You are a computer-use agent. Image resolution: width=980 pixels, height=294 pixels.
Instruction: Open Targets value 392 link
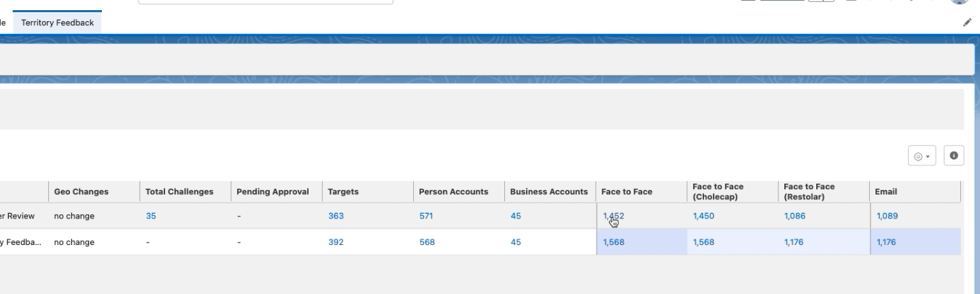pyautogui.click(x=336, y=242)
